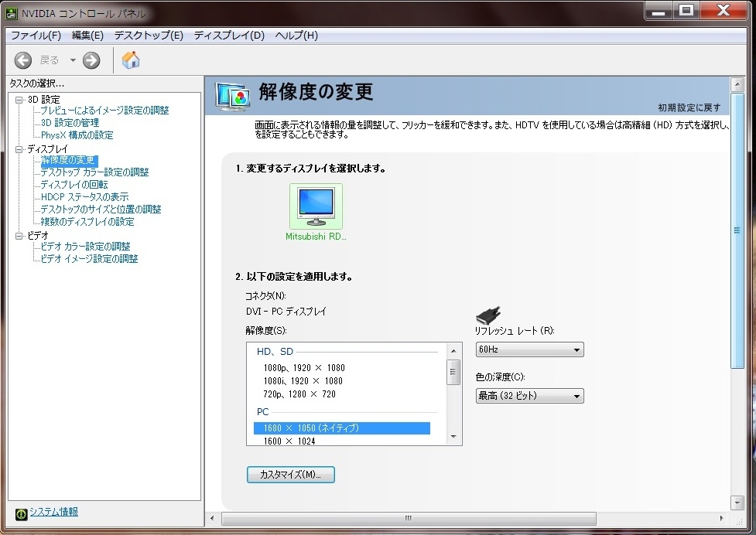Minimize the NVIDIA control panel window
The image size is (756, 535).
(x=659, y=11)
